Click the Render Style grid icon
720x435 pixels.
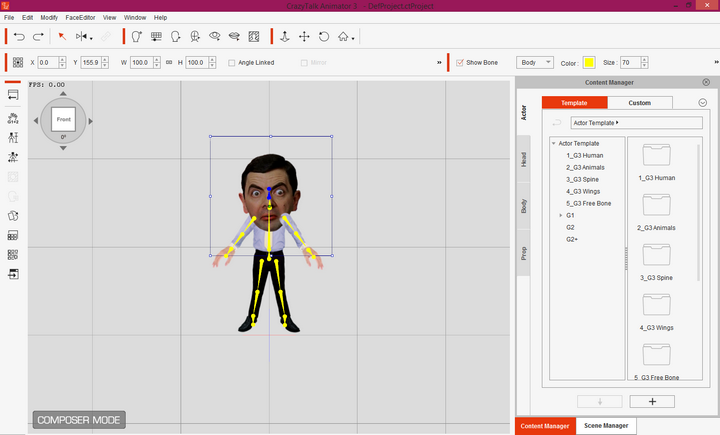click(13, 254)
